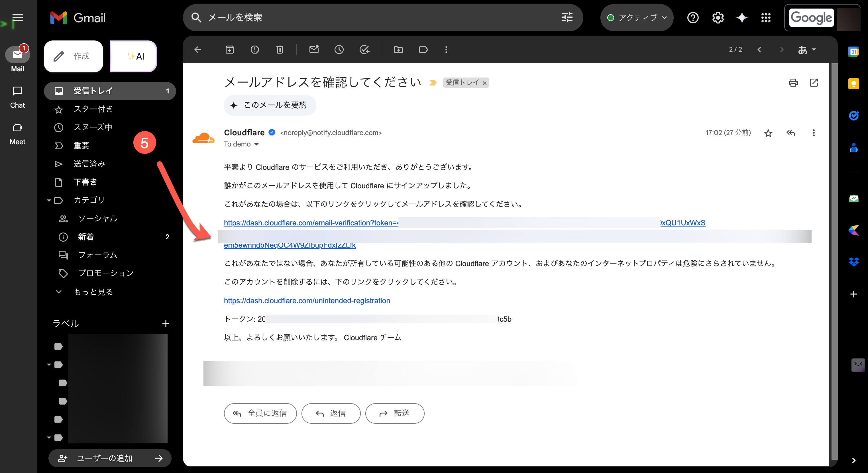Remove the 受信トレイ label chip
Image resolution: width=868 pixels, height=473 pixels.
[x=484, y=83]
